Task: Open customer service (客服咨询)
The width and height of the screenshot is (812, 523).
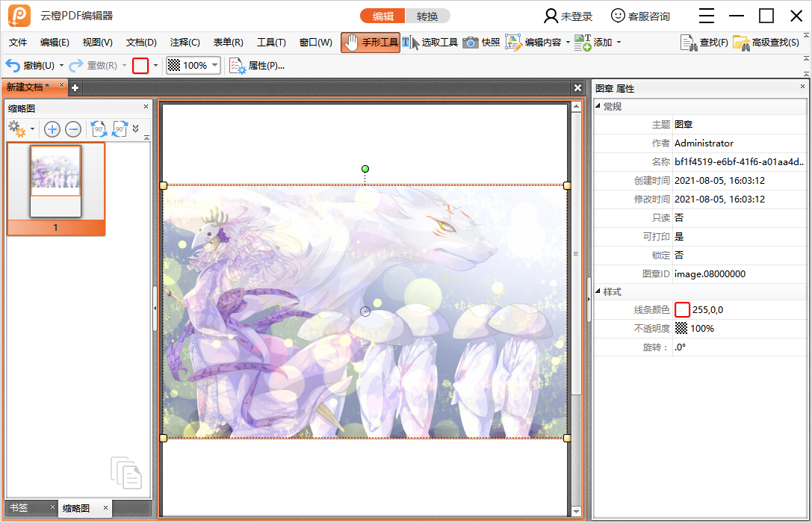Action: click(x=640, y=16)
